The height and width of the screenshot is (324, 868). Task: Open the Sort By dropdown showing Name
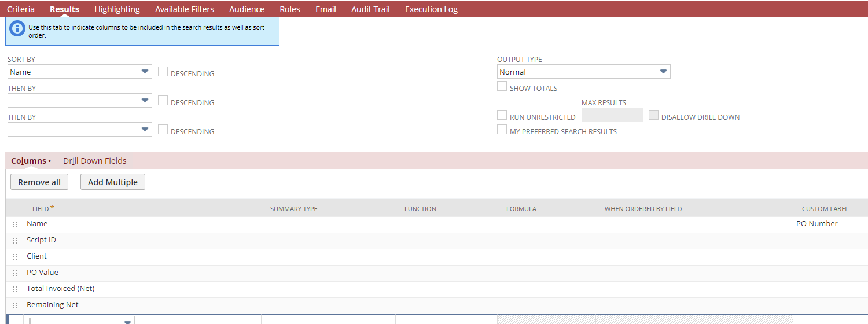pos(80,72)
